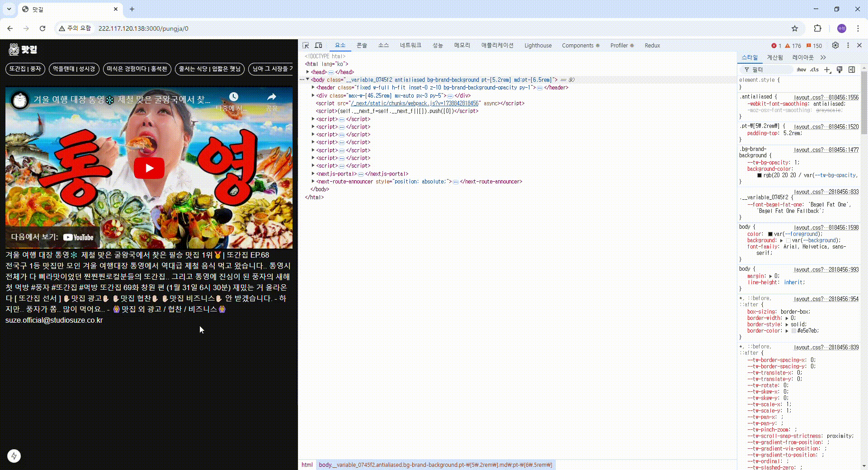Toggle :hov element state panel

pyautogui.click(x=801, y=70)
